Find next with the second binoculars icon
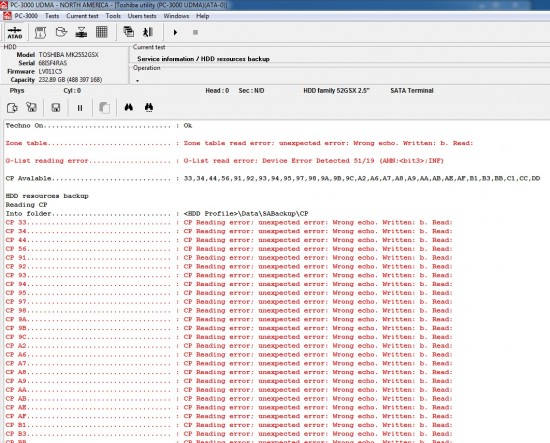The image size is (550, 443). [149, 107]
